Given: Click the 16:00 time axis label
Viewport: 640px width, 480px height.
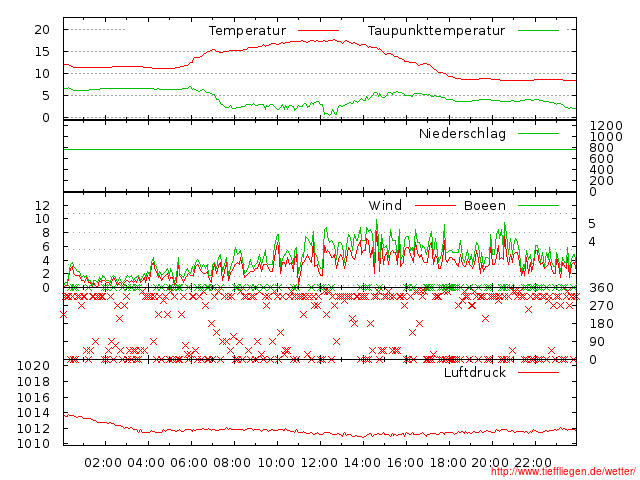Looking at the screenshot, I should 405,463.
